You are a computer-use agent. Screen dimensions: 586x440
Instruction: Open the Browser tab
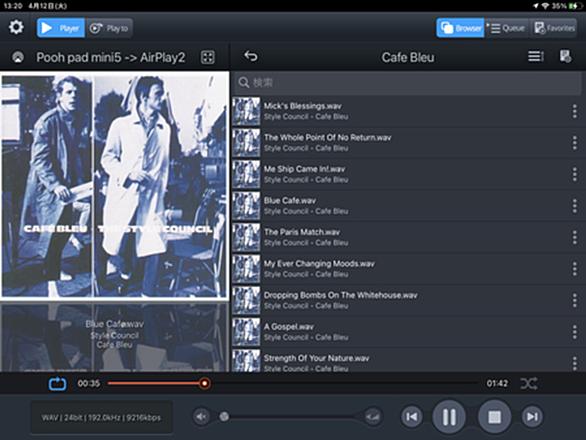pos(460,28)
